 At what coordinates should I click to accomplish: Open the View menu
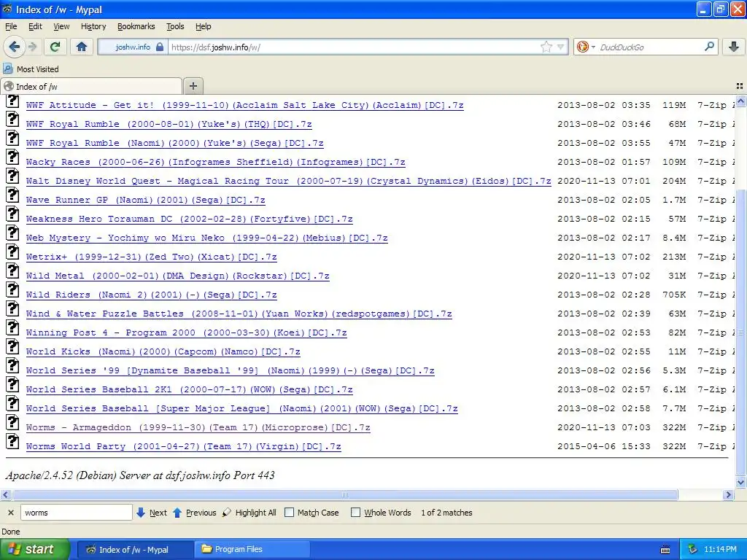[x=61, y=26]
